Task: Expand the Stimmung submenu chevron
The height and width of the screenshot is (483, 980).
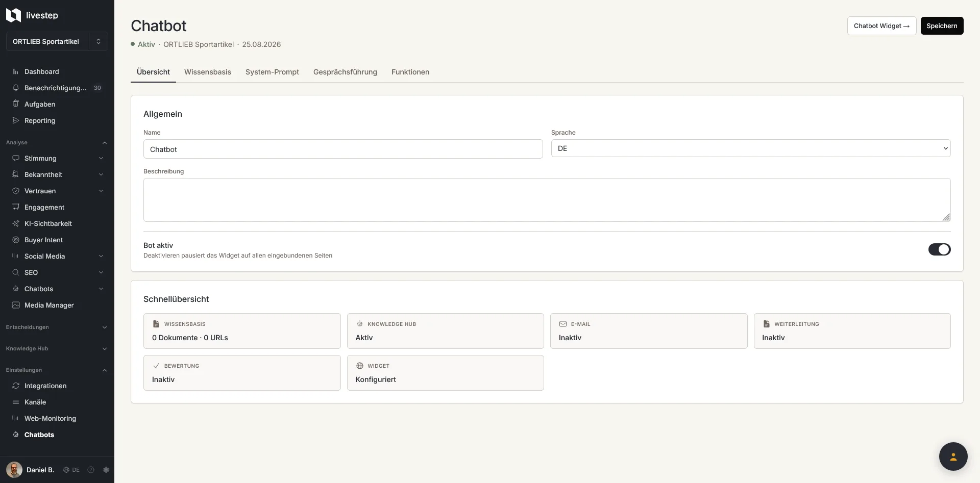Action: (101, 158)
